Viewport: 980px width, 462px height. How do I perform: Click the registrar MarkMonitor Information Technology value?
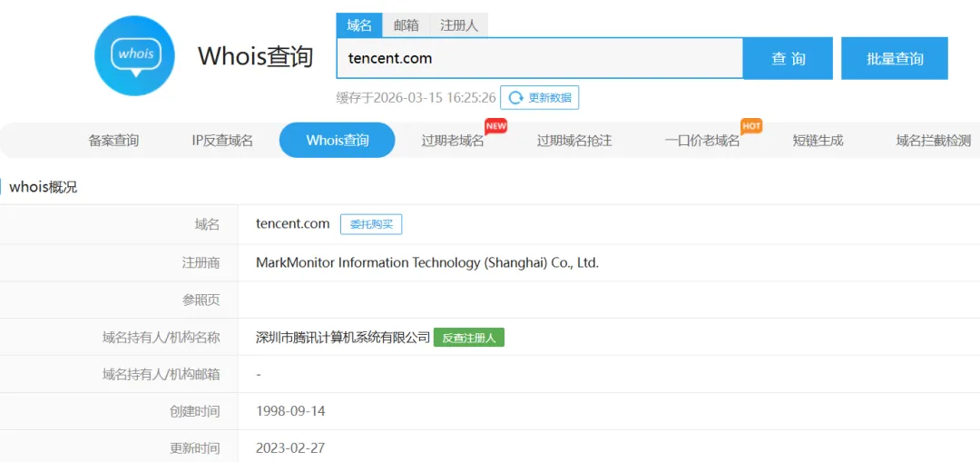pos(427,262)
